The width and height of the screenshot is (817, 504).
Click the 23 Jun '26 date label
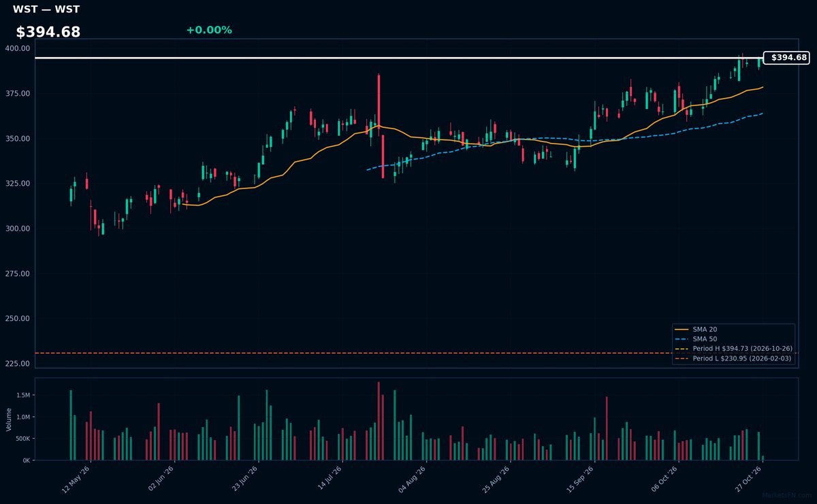(245, 480)
